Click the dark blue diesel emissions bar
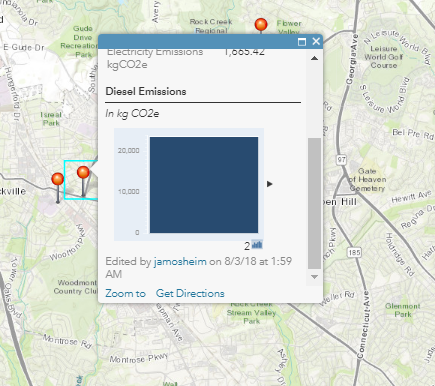This screenshot has width=435, height=386. [x=204, y=185]
